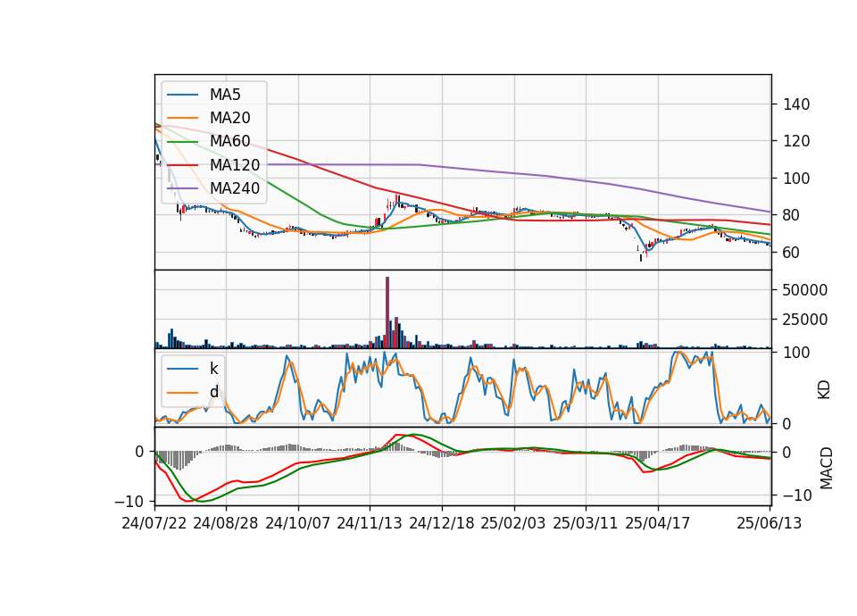Image resolution: width=857 pixels, height=616 pixels.
Task: Click the 25/03/11 date tick label
Action: point(586,523)
